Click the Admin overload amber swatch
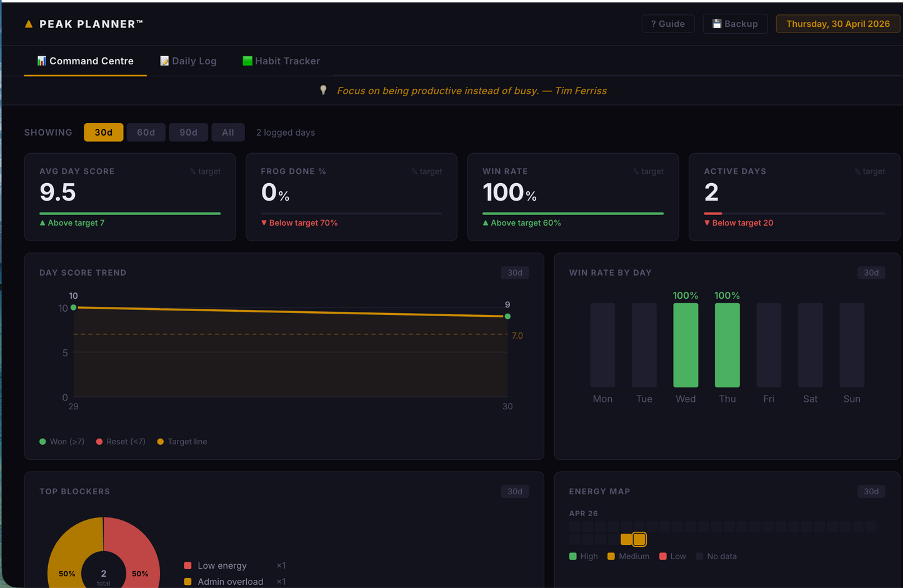 (x=187, y=582)
